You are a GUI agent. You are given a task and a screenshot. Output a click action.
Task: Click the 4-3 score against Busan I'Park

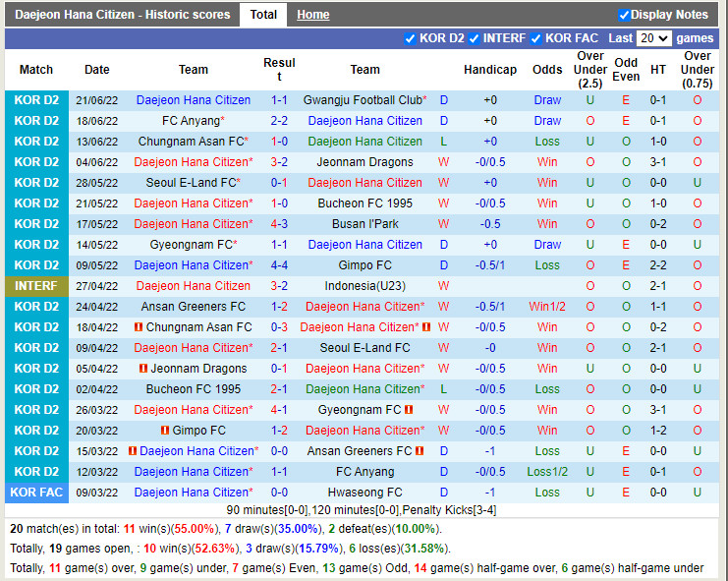(x=279, y=224)
